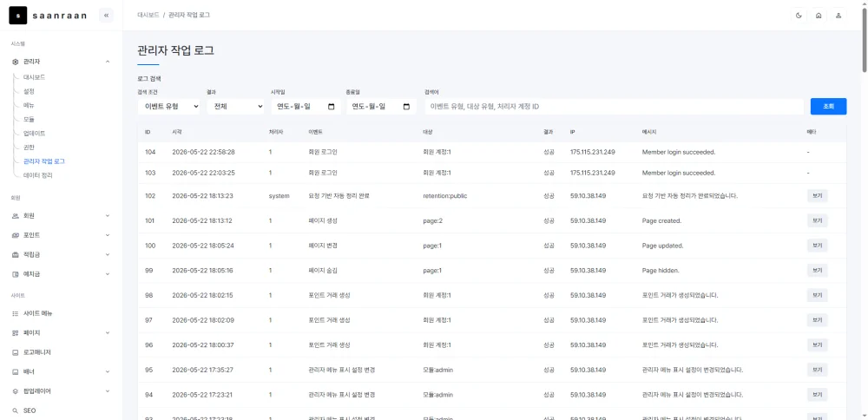Click 보기 for log ID 100

[817, 246]
